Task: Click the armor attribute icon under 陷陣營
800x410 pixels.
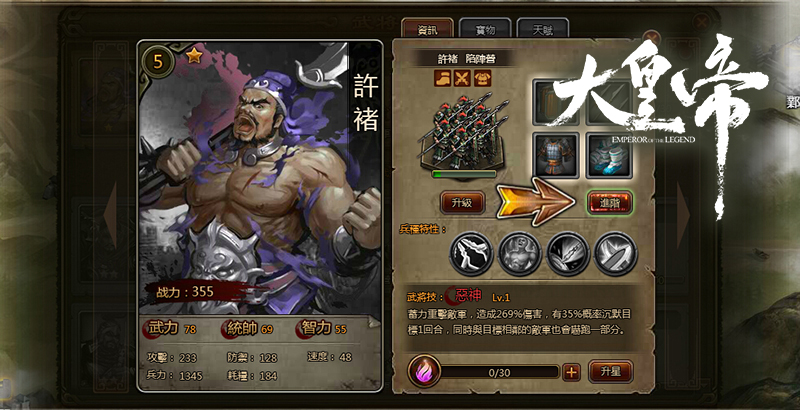Action: point(482,78)
